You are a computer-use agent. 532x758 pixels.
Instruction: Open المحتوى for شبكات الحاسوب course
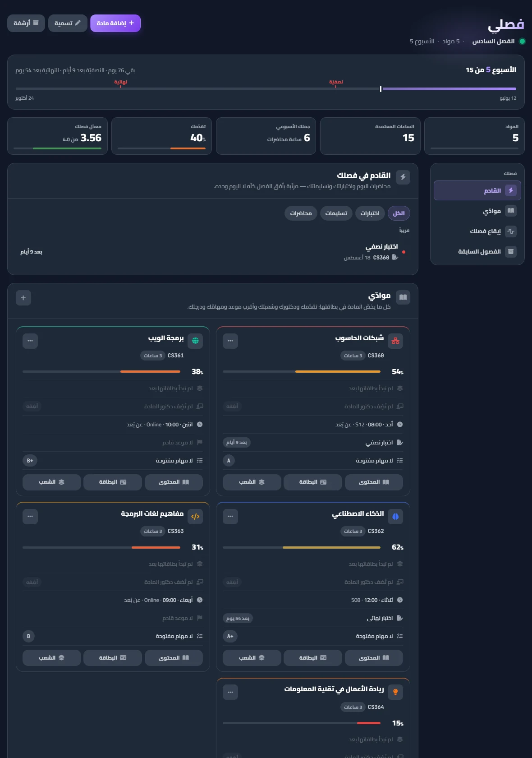[x=374, y=482]
